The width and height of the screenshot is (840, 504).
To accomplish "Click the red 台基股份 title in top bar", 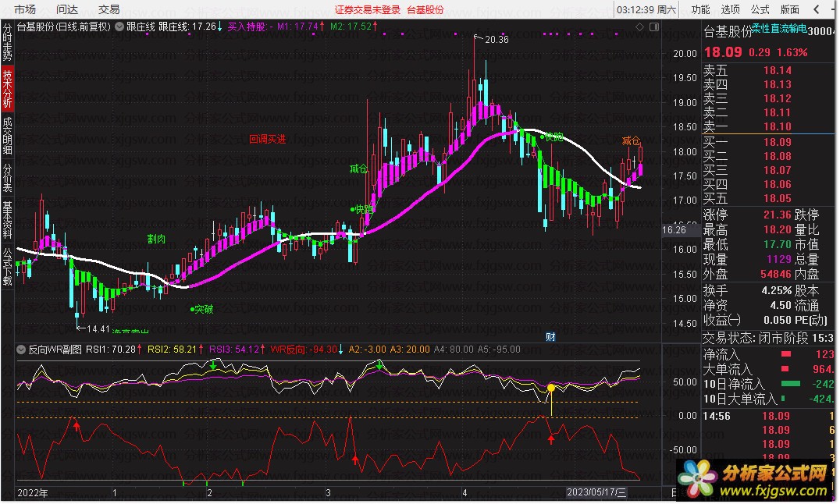I will point(425,9).
